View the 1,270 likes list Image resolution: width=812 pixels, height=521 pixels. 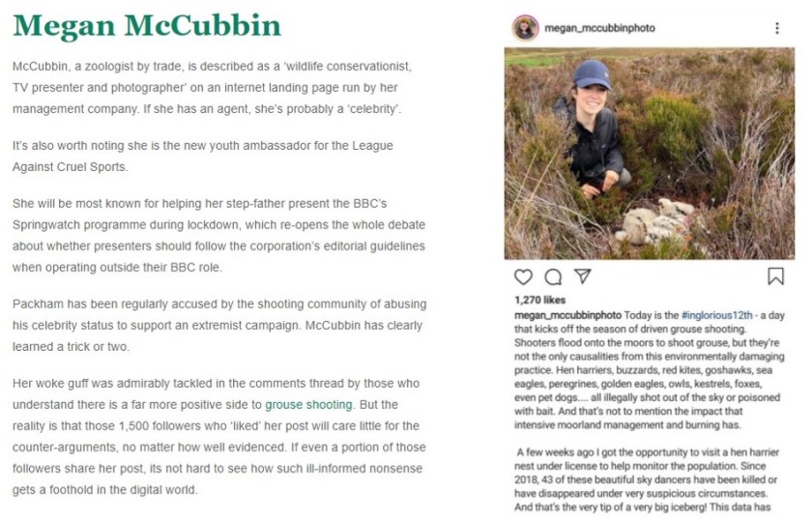coord(539,301)
